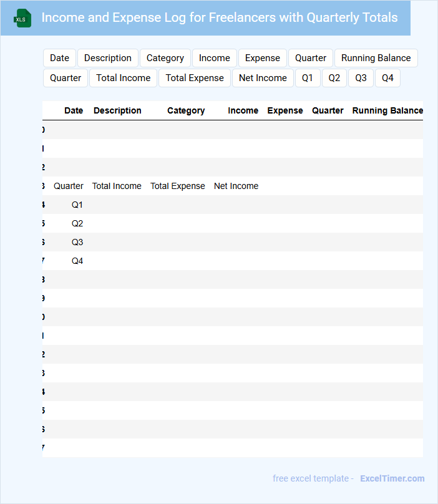
Task: Click the Category column header in table
Action: pyautogui.click(x=186, y=110)
